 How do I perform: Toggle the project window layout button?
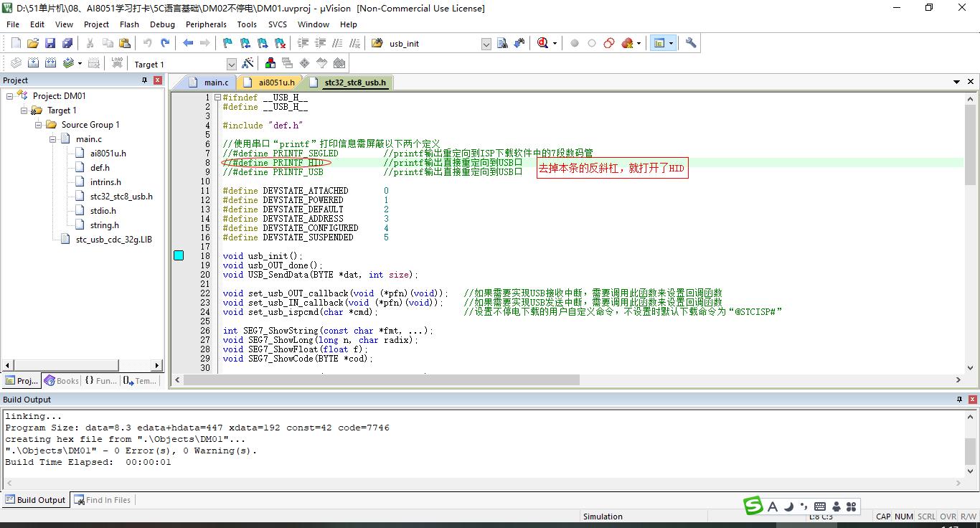659,43
